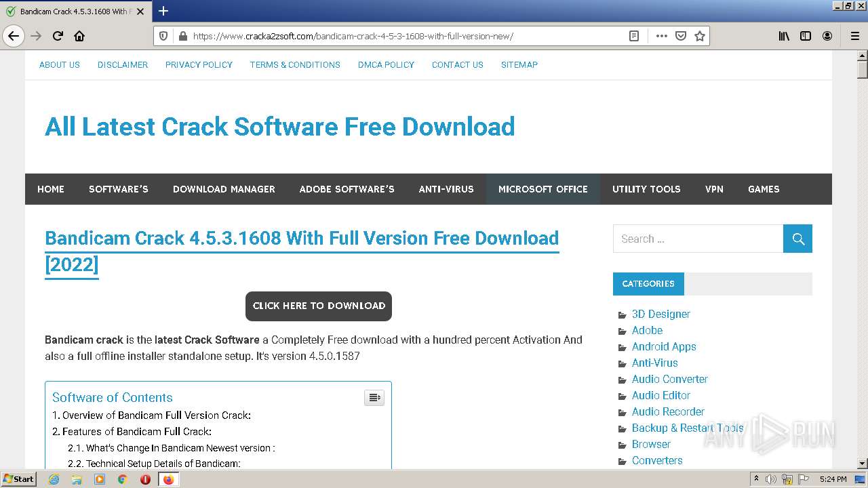This screenshot has height=488, width=868.
Task: Click the vertical scrollbar down arrow
Action: [x=863, y=464]
